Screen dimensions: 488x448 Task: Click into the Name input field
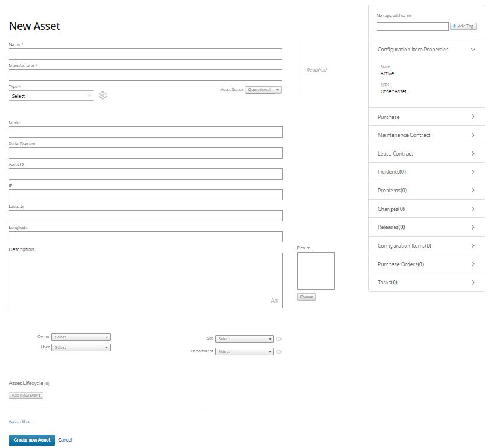tap(145, 54)
